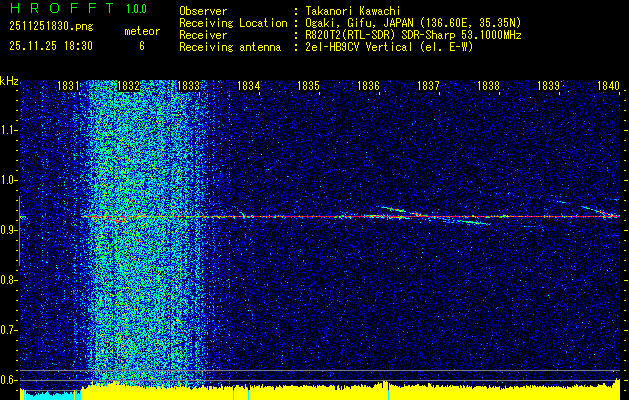Click the Observer label
This screenshot has height=400, width=629.
coord(203,11)
